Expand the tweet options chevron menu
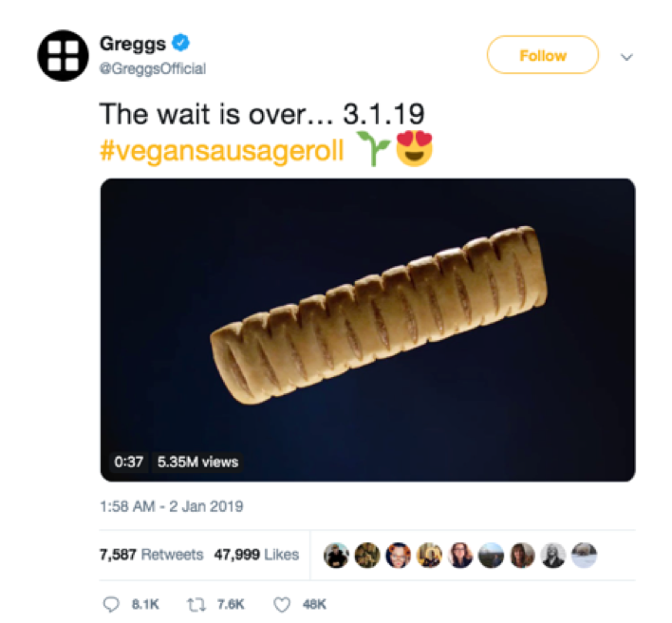Image resolution: width=672 pixels, height=623 pixels. pos(627,57)
